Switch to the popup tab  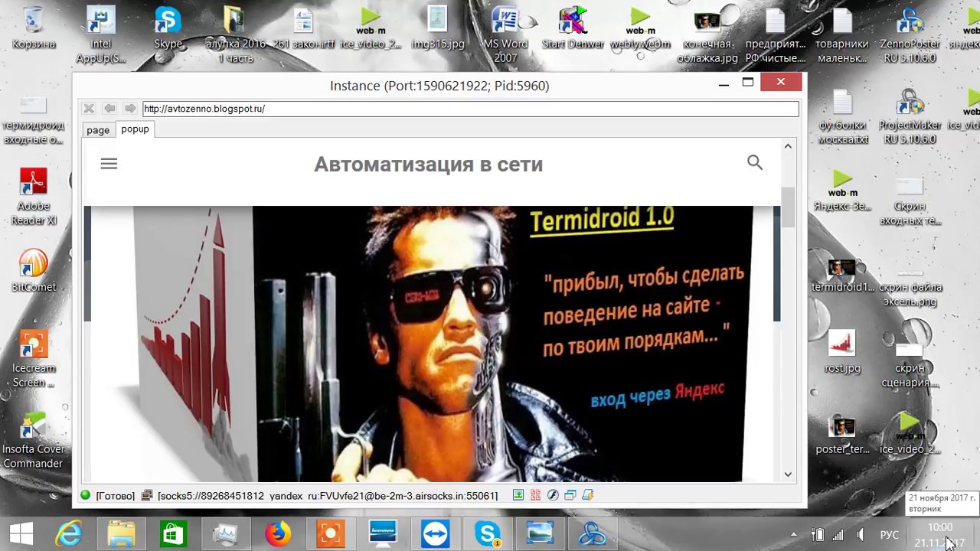point(135,129)
